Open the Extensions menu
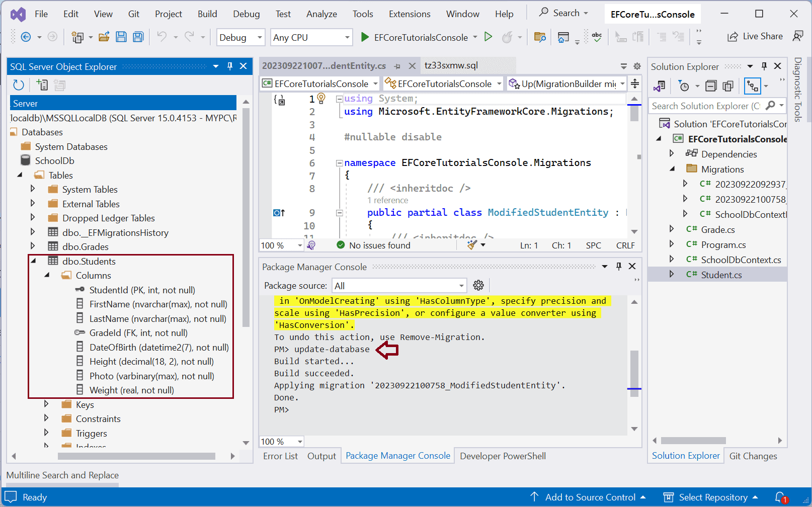Image resolution: width=812 pixels, height=507 pixels. pyautogui.click(x=410, y=14)
